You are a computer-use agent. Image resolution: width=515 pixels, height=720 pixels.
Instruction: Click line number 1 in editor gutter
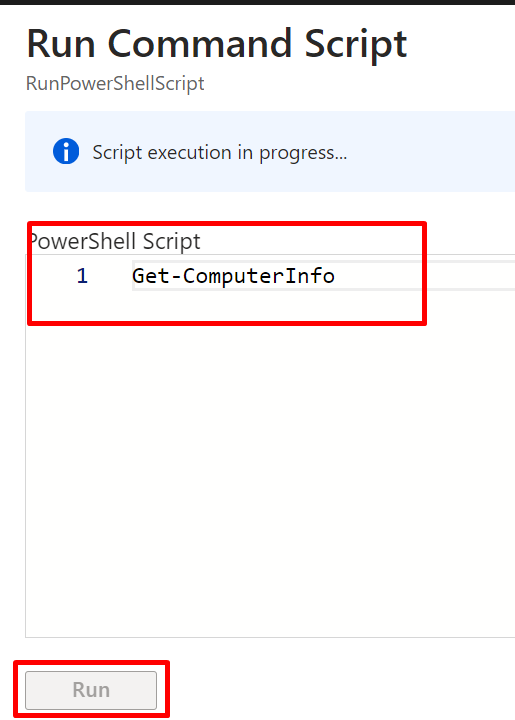pos(82,276)
